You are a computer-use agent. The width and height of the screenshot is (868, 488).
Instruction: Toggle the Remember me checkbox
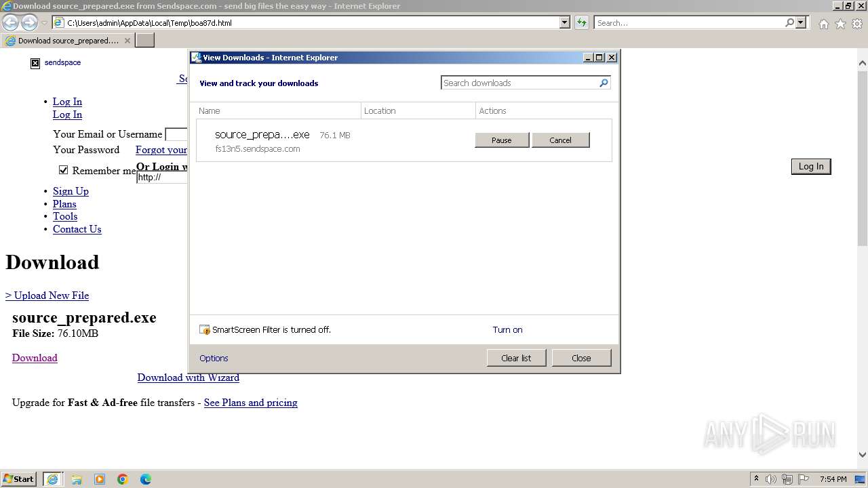(x=64, y=170)
